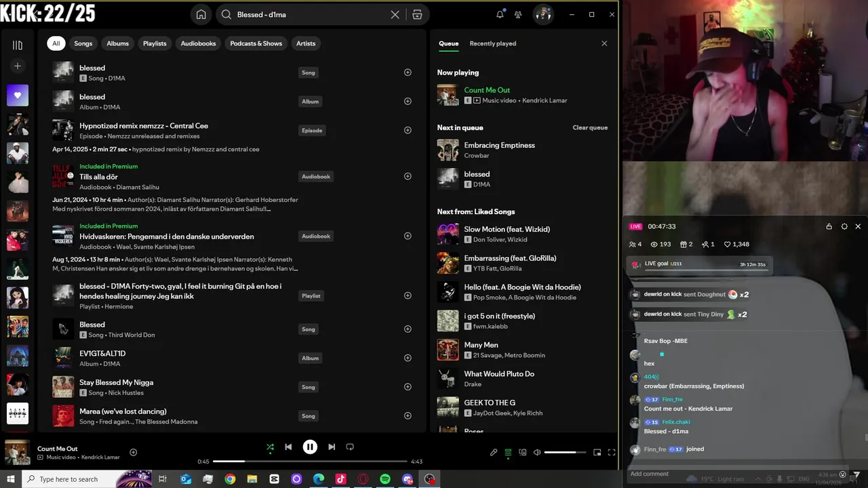Add Blessed by Third World Don to library
Image resolution: width=868 pixels, height=488 pixels.
point(408,329)
